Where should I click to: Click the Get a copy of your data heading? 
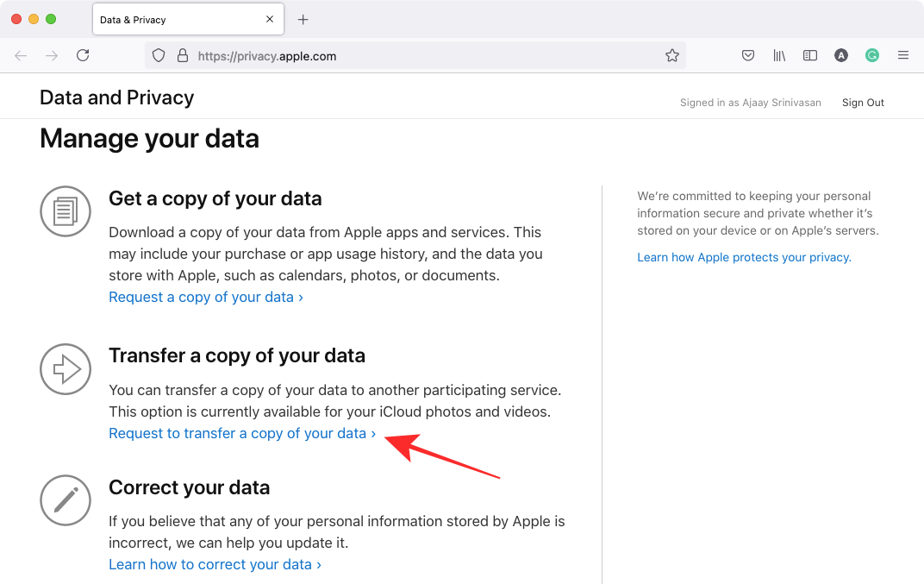(215, 198)
